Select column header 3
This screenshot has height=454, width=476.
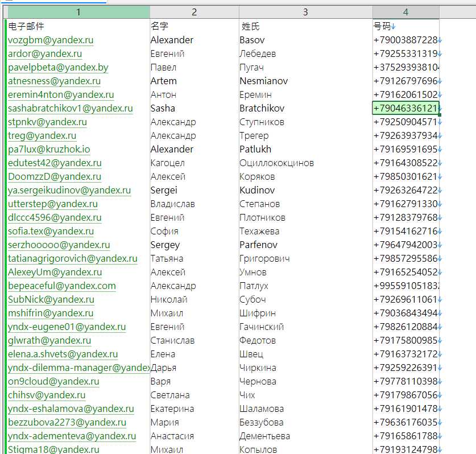(305, 12)
